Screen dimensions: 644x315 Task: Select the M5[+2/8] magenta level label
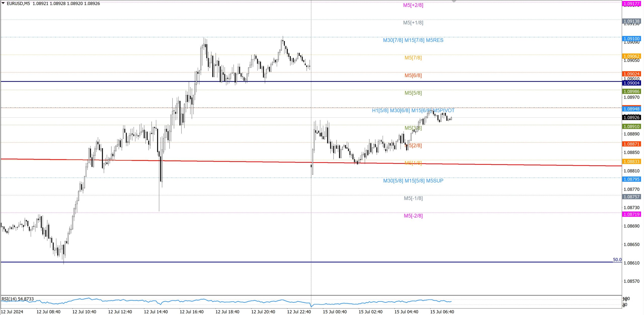click(x=413, y=5)
